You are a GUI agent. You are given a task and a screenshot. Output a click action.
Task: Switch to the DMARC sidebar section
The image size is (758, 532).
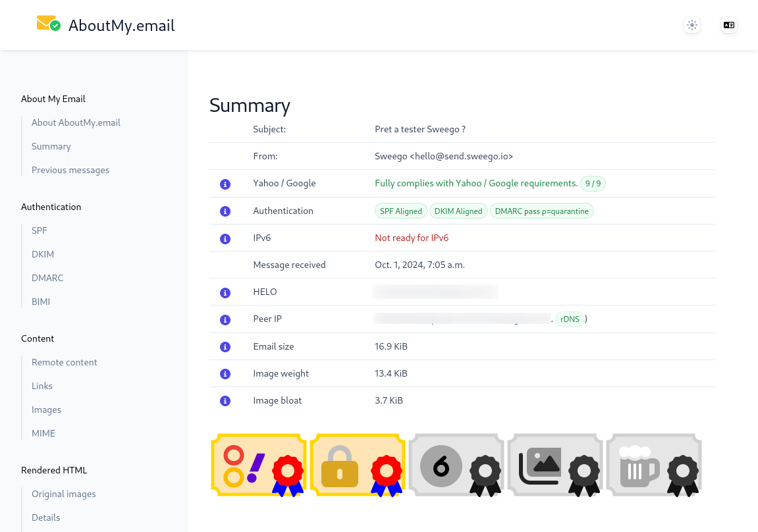point(47,278)
